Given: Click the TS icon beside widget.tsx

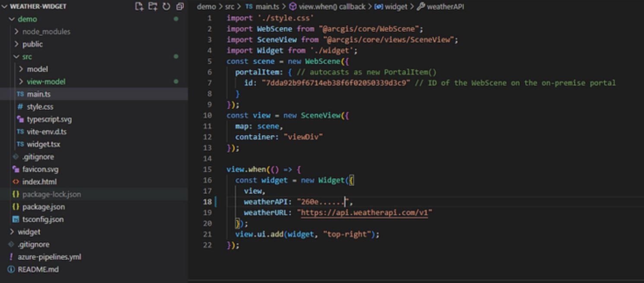Looking at the screenshot, I should (x=20, y=144).
